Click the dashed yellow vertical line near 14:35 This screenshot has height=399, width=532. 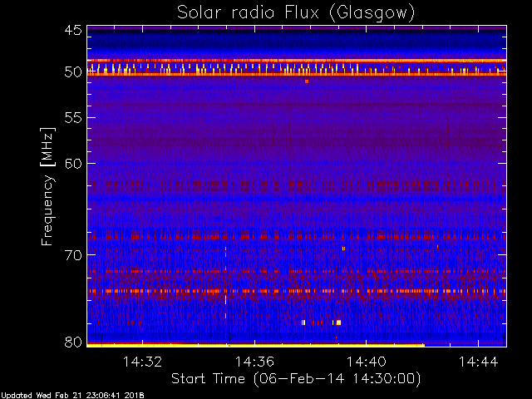point(225,283)
